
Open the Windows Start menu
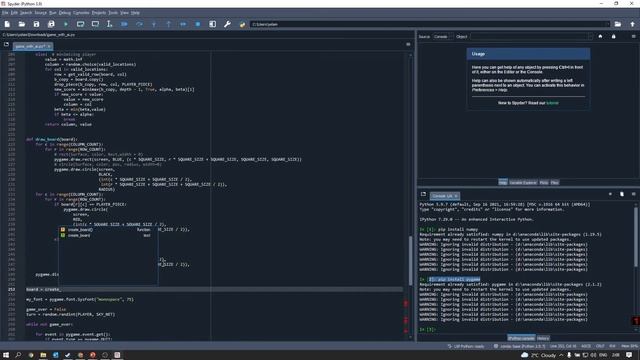click(6, 355)
